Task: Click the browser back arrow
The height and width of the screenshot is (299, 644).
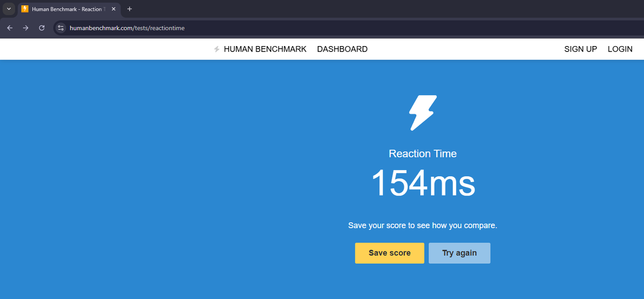Action: pyautogui.click(x=10, y=28)
